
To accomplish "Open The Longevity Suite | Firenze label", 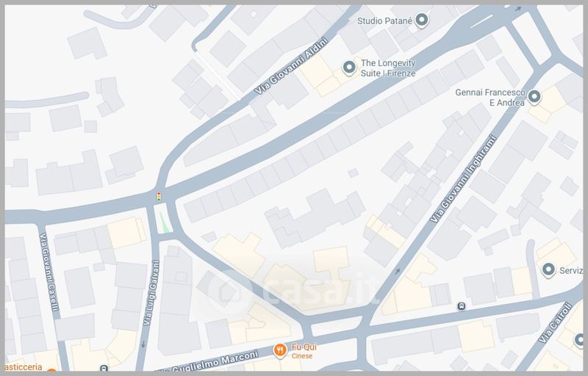I will 388,68.
